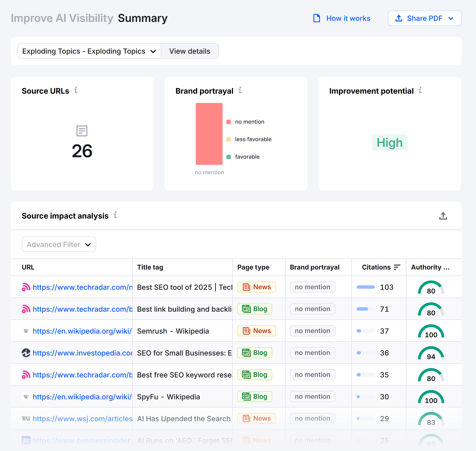Viewport: 476px width, 451px height.
Task: Sort by the Citations column icon
Action: [397, 267]
